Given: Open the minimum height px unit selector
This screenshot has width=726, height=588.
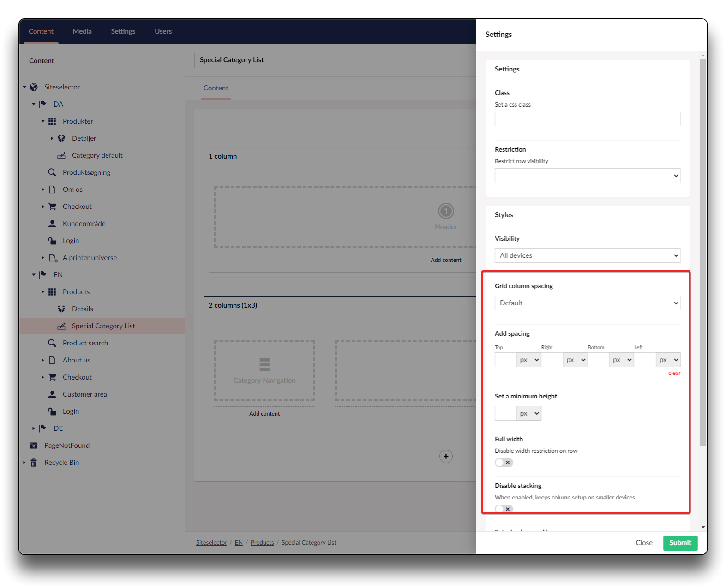Looking at the screenshot, I should coord(529,413).
